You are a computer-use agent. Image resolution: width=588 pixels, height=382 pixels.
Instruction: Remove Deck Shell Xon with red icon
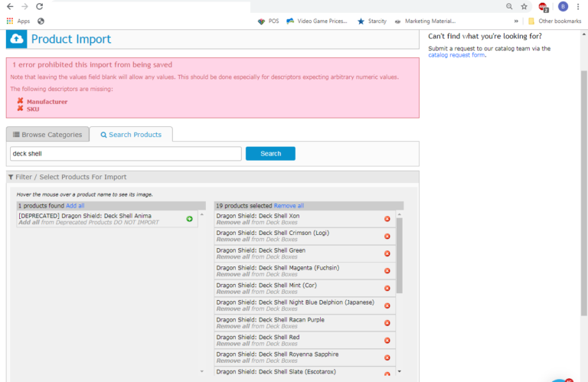[x=387, y=219]
